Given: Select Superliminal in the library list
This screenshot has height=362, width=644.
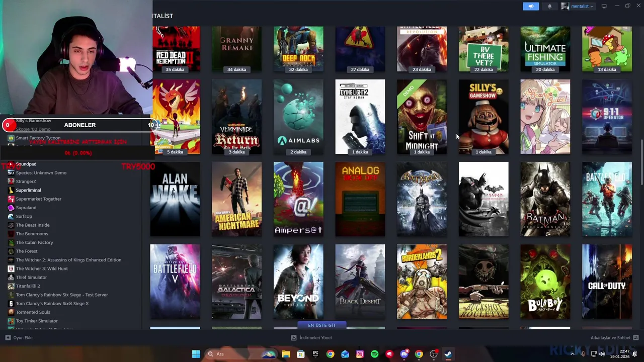Looking at the screenshot, I should tap(28, 190).
